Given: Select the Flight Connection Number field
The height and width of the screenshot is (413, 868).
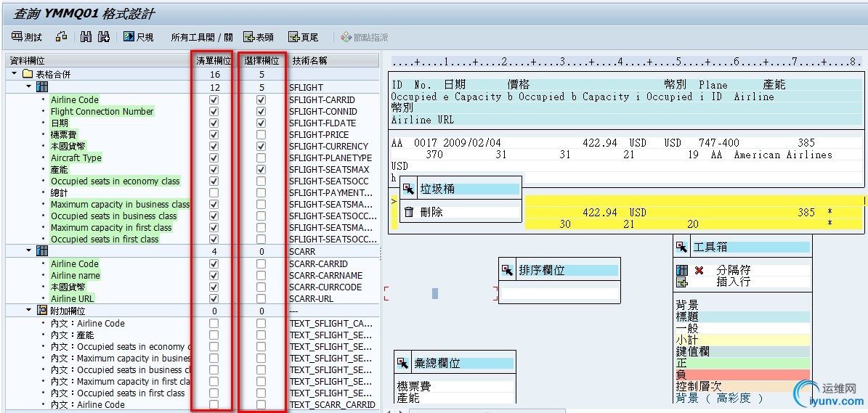Looking at the screenshot, I should [102, 112].
